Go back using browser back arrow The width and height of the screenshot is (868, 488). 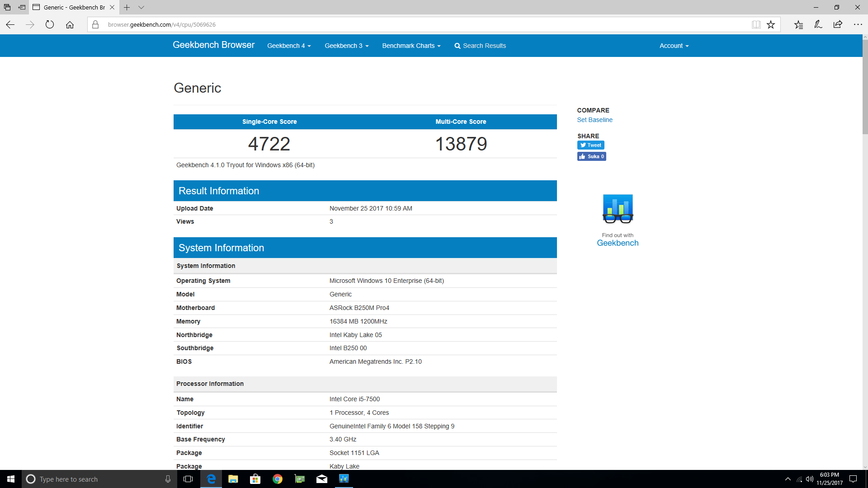[x=10, y=25]
